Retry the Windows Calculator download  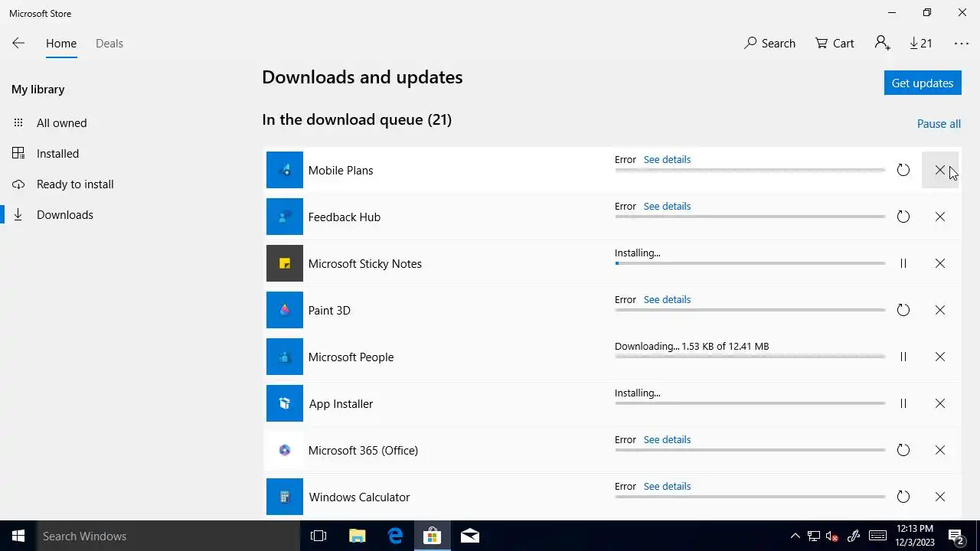(x=903, y=497)
